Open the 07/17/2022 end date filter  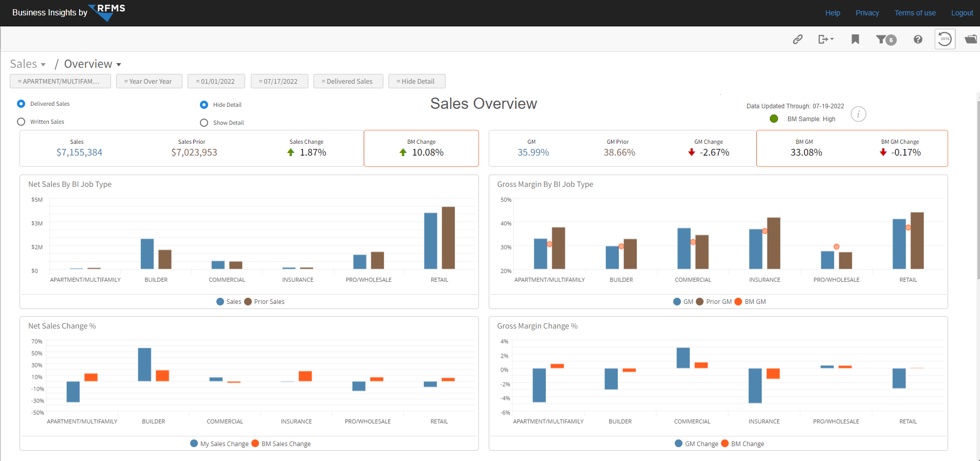[x=280, y=81]
